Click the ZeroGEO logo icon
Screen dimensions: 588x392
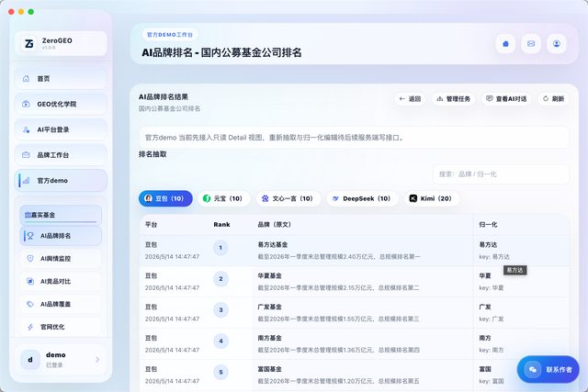(x=28, y=44)
